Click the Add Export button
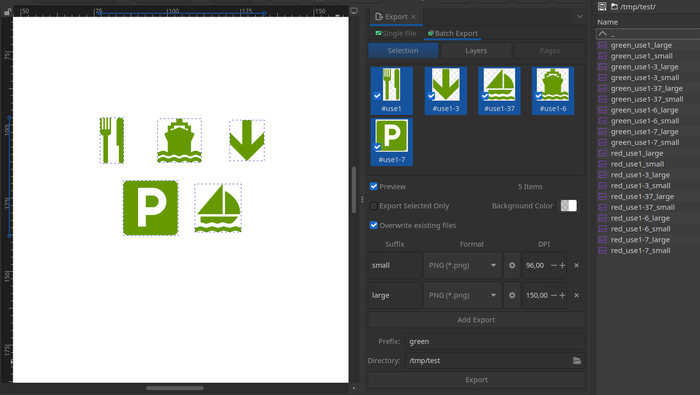Screen dimensions: 700x395 tap(476, 320)
